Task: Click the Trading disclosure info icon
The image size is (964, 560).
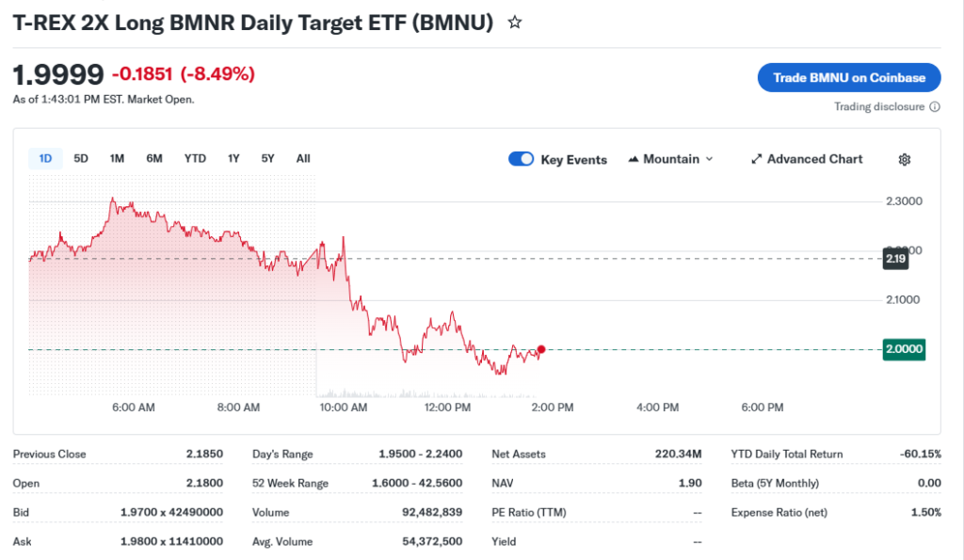Action: pyautogui.click(x=934, y=107)
